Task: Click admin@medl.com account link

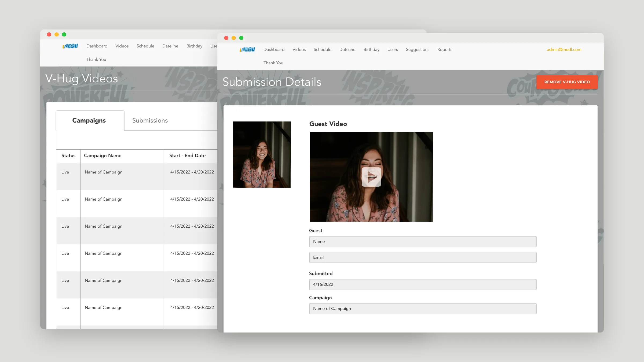Action: pos(564,50)
